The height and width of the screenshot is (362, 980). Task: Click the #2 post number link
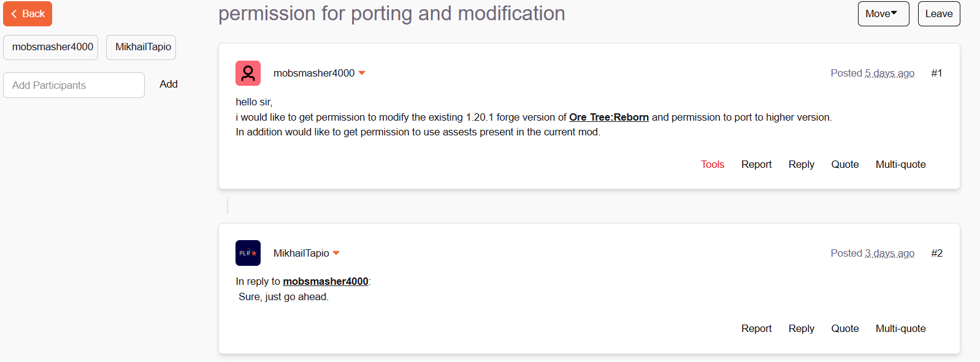coord(936,253)
